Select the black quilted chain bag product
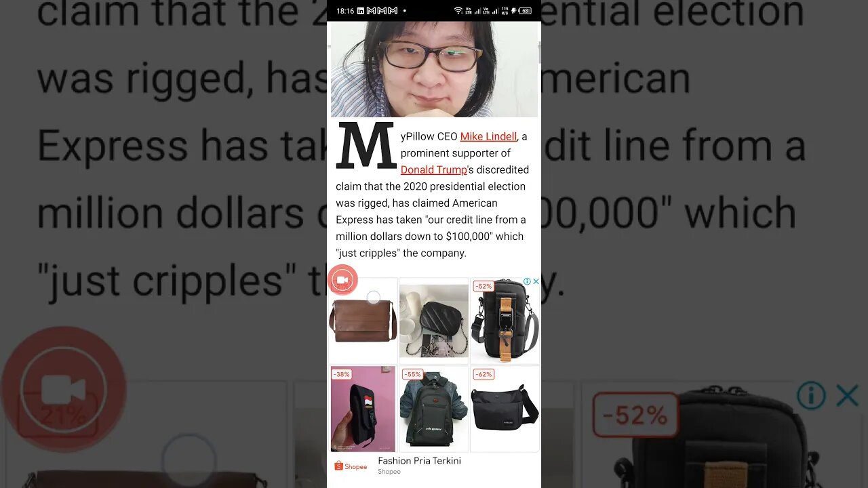The width and height of the screenshot is (868, 488). coord(434,321)
